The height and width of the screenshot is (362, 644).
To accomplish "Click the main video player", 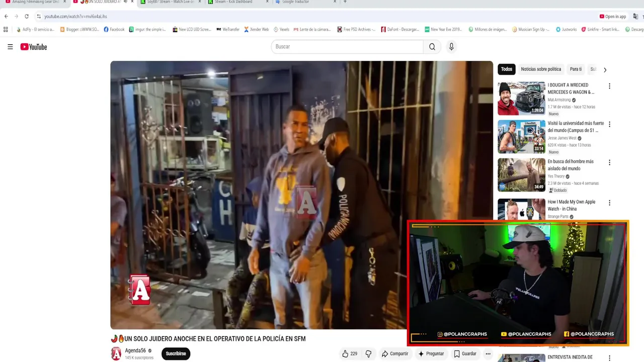I will (301, 195).
